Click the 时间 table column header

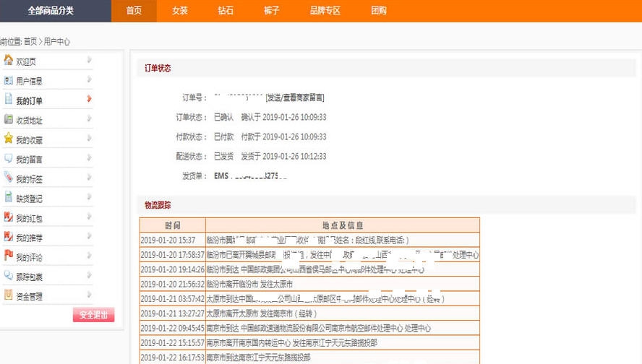[173, 225]
